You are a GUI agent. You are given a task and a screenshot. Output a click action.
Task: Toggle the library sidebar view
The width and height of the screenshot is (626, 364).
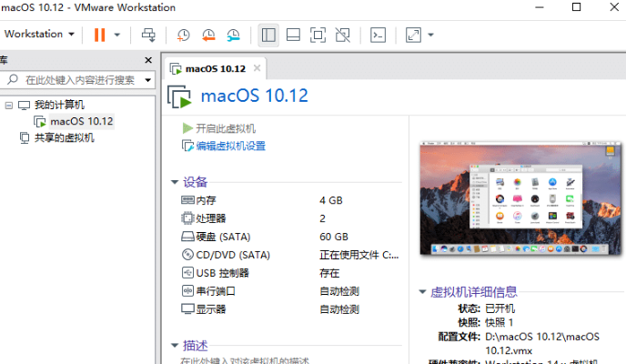268,35
